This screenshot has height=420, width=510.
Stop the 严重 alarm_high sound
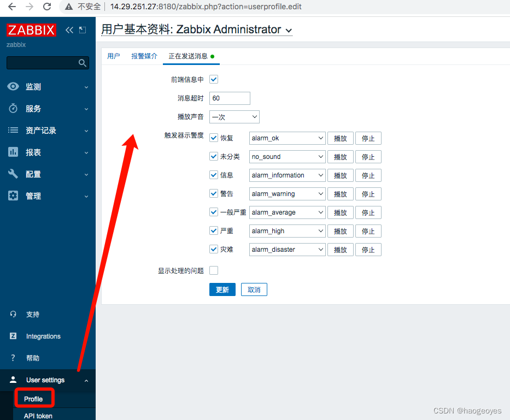pyautogui.click(x=368, y=231)
